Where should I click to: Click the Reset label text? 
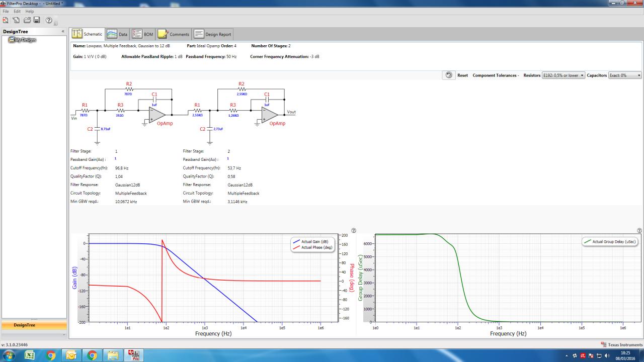pyautogui.click(x=462, y=75)
